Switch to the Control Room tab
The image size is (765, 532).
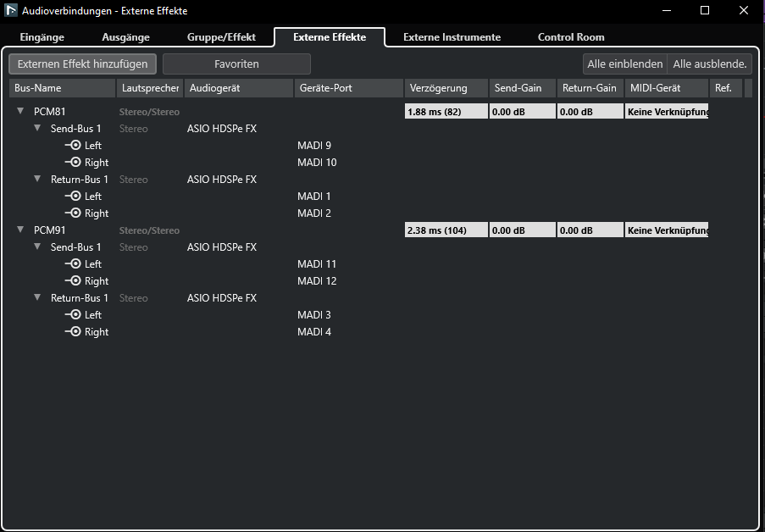[571, 37]
